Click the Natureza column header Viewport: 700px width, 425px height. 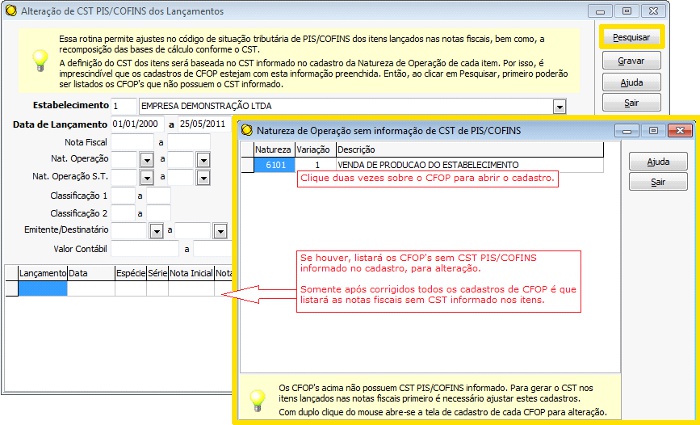click(x=273, y=150)
